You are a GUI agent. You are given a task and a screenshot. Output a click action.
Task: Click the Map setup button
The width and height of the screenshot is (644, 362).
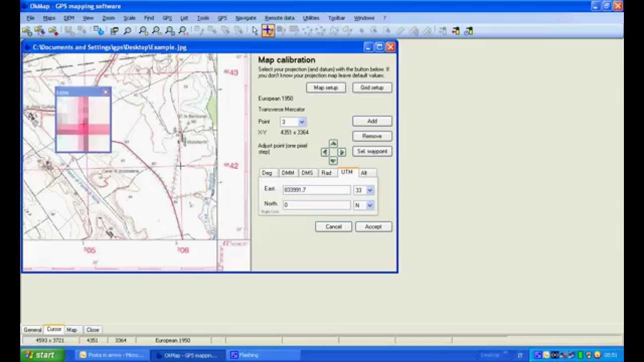(326, 87)
